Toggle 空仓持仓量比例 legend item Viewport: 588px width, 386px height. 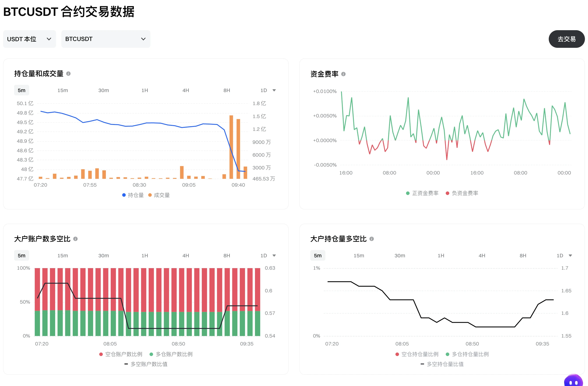coord(417,354)
